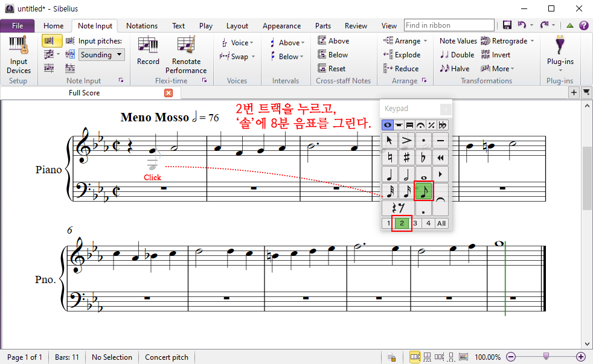Image resolution: width=593 pixels, height=364 pixels.
Task: Click the Explode button
Action: (x=402, y=55)
